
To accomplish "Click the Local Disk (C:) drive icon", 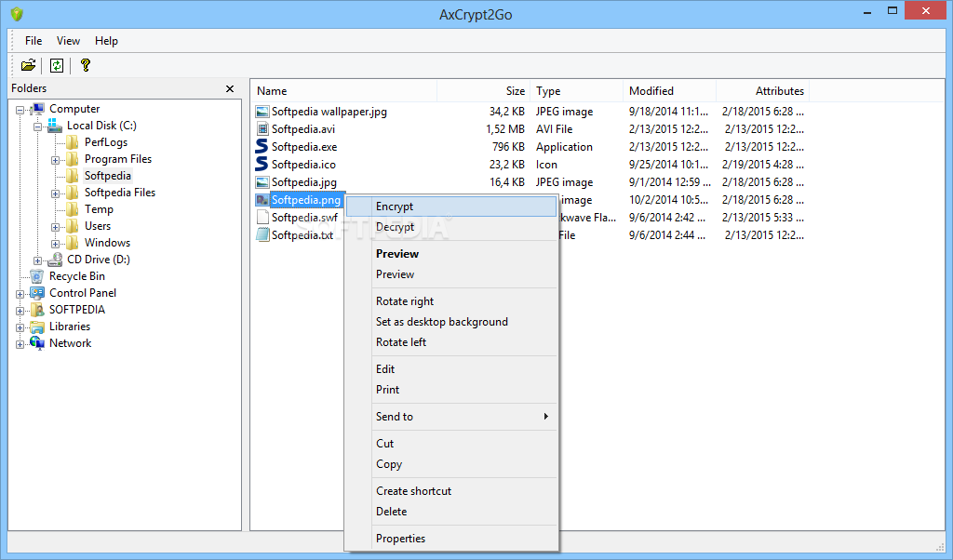I will click(55, 126).
